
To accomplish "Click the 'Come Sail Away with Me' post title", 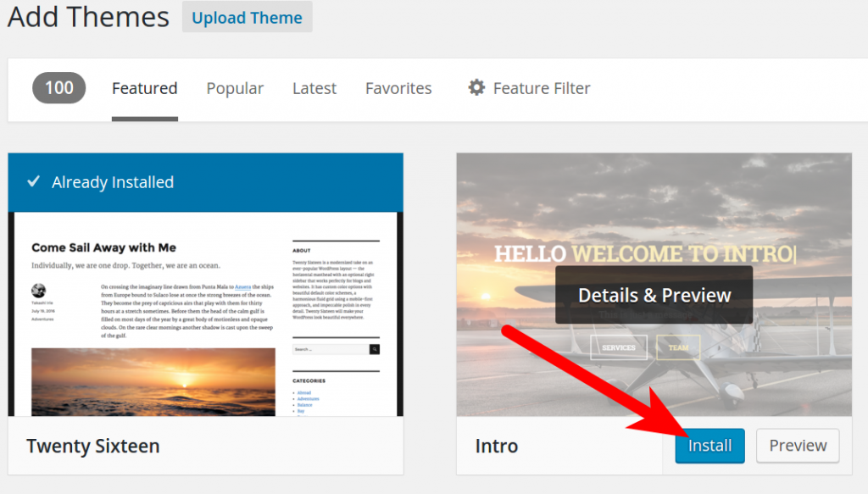I will coord(103,247).
